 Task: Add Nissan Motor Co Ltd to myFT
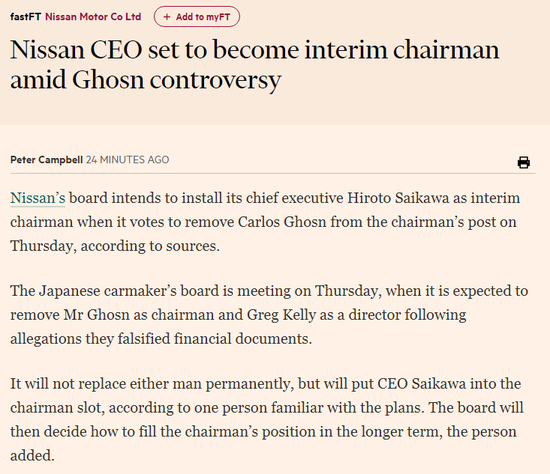click(197, 16)
